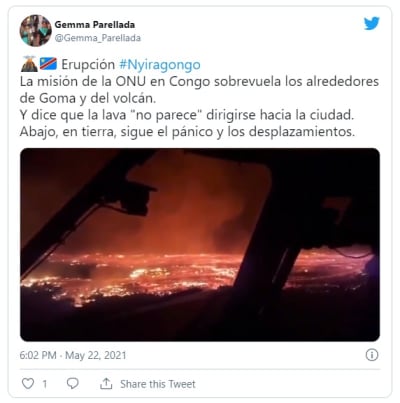Screen dimensions: 400x403
Task: Click the Twitter bird logo
Action: 372,23
